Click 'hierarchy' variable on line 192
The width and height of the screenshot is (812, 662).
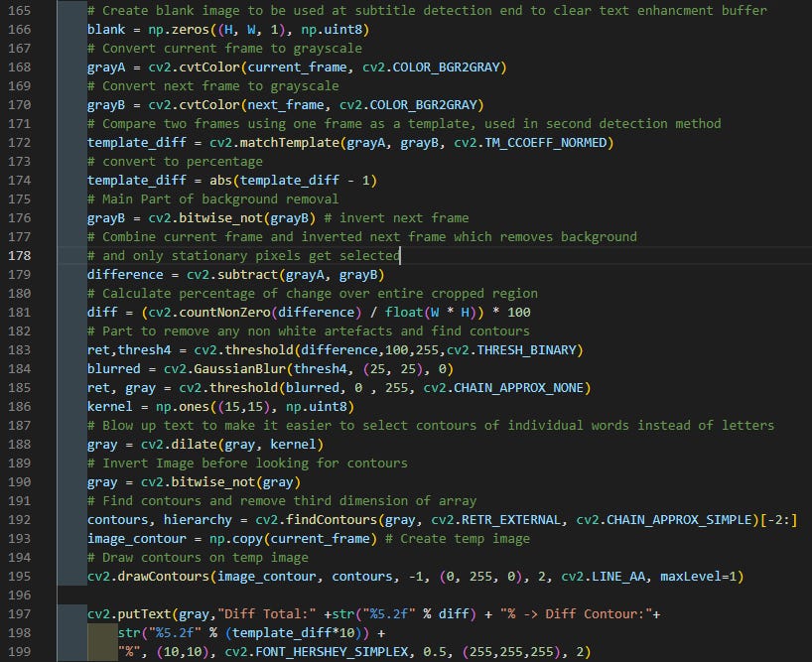(198, 520)
